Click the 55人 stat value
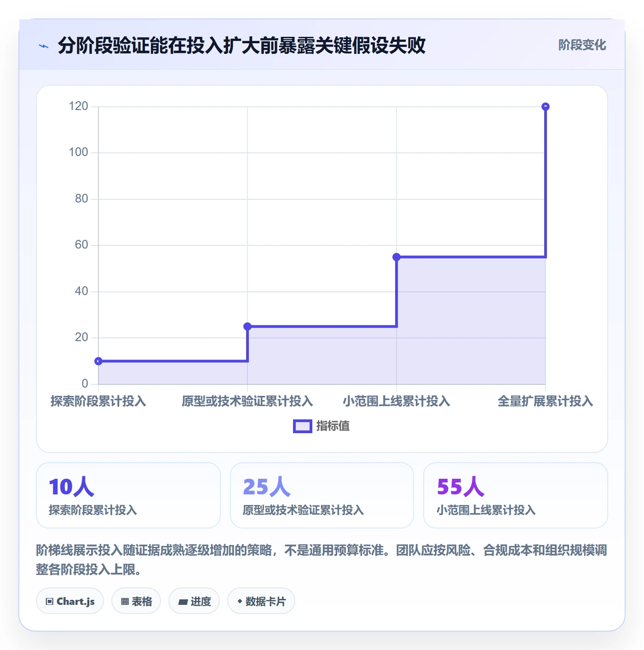This screenshot has width=644, height=650. (x=460, y=487)
